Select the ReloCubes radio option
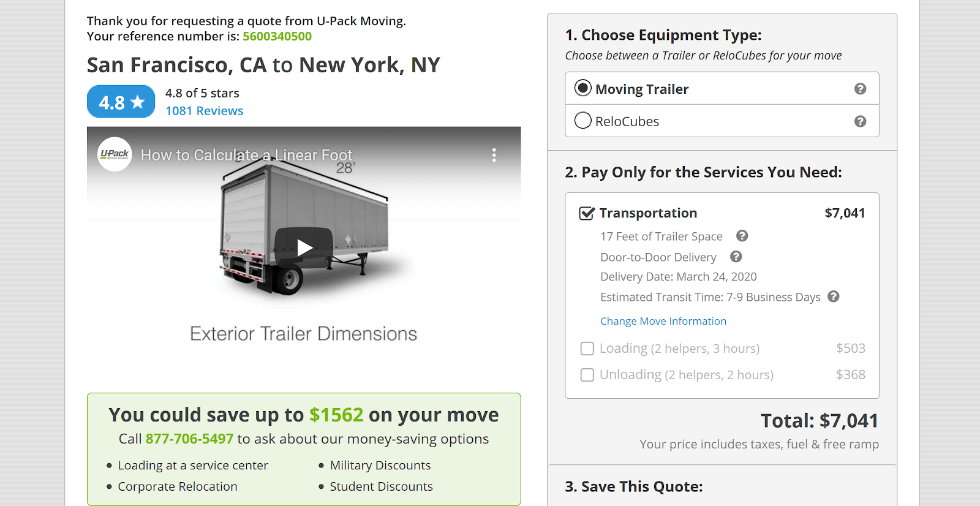980x506 pixels. tap(583, 121)
